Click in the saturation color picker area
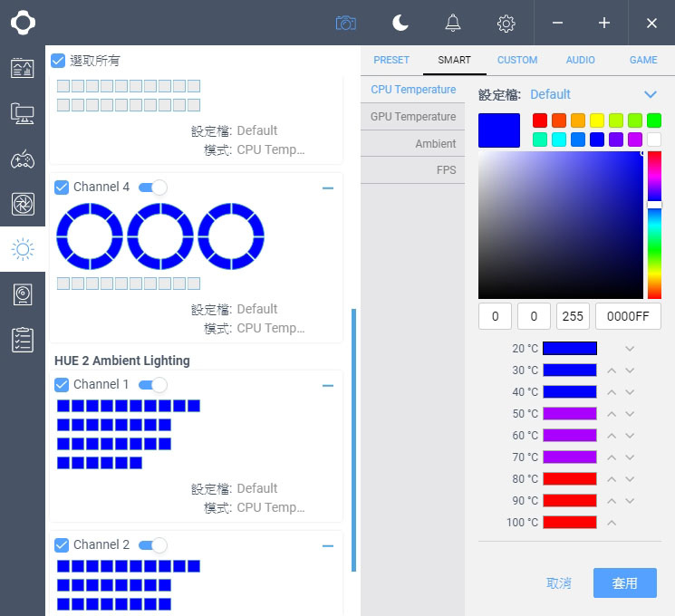This screenshot has width=675, height=616. (x=561, y=225)
